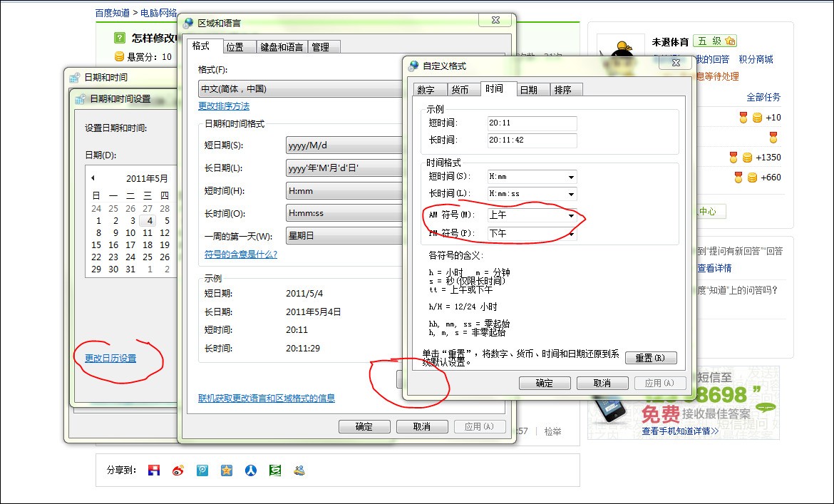Switch to 键盘和语言 tab
Image resolution: width=834 pixels, height=504 pixels.
click(282, 47)
